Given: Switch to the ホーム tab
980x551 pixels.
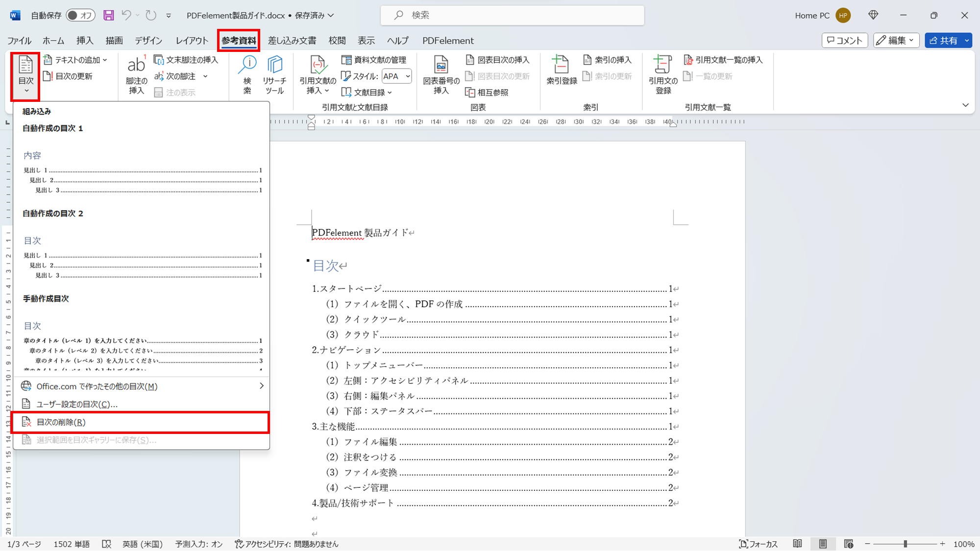Looking at the screenshot, I should pos(53,40).
